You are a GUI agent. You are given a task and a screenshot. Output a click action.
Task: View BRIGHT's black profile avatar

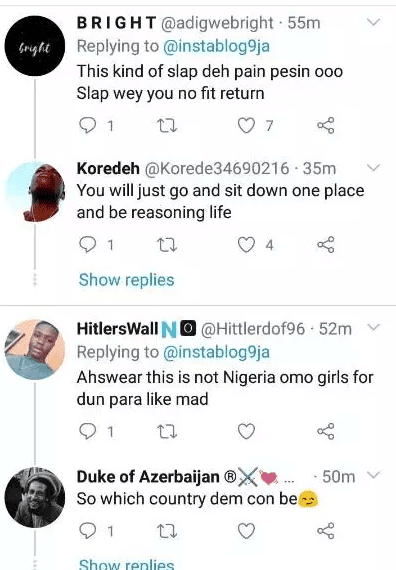pos(35,46)
